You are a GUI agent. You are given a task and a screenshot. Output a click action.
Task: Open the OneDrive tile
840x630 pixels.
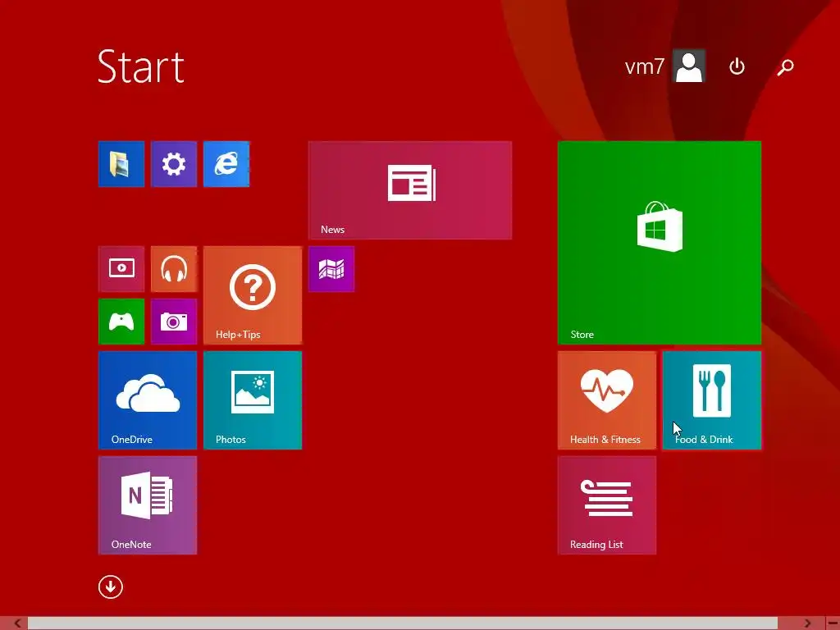pos(148,400)
